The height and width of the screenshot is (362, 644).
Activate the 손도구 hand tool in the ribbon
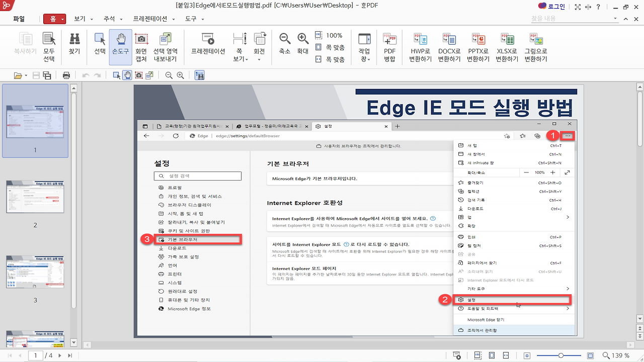[121, 47]
